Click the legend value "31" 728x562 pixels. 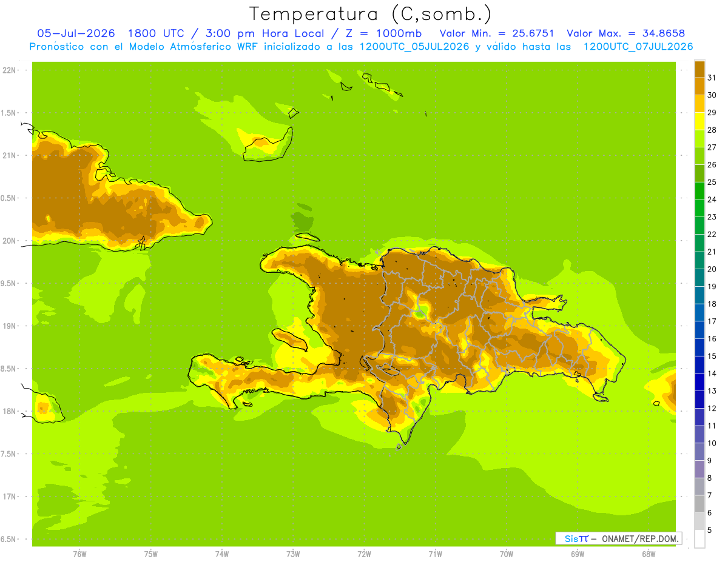point(712,78)
